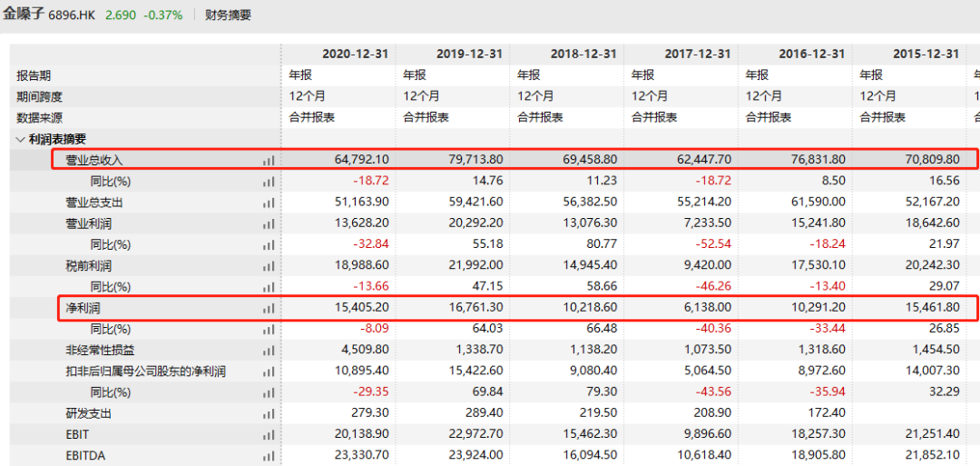Collapse the 利润表摘要 section
The height and width of the screenshot is (466, 980).
21,140
